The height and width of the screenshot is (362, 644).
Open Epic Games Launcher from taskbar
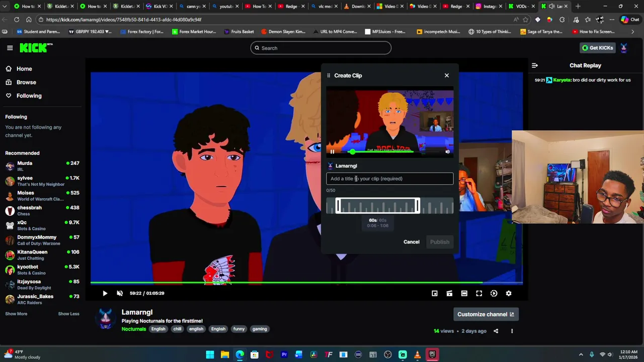point(432,354)
